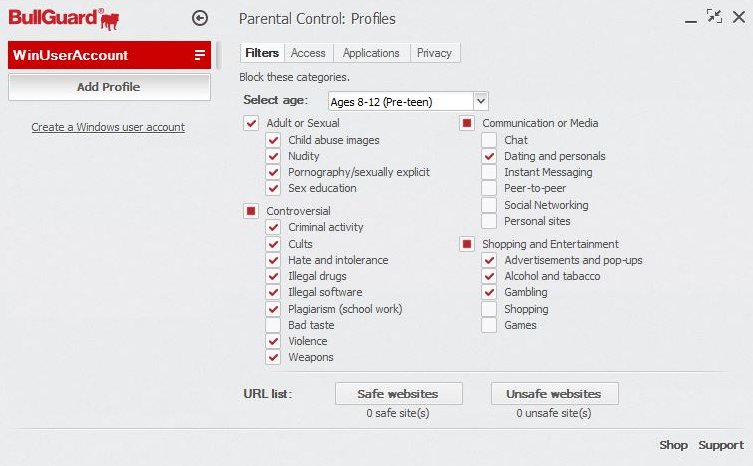The height and width of the screenshot is (466, 753).
Task: Close the Parental Control window
Action: point(739,17)
